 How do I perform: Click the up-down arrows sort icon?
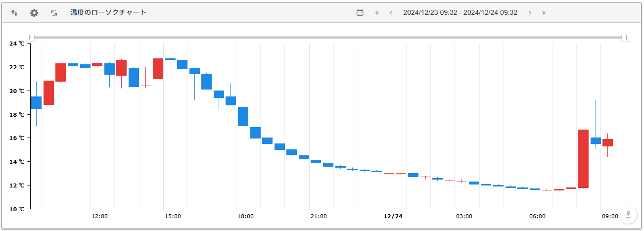coord(14,13)
